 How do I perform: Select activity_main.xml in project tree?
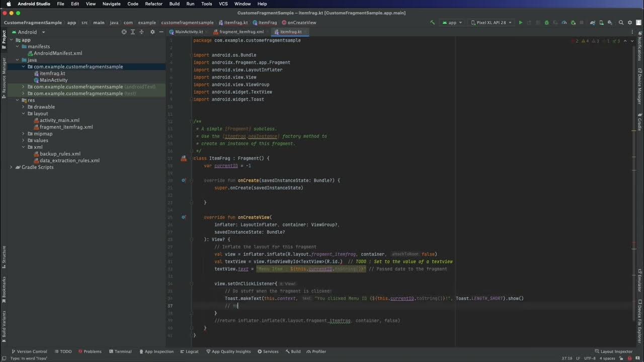pyautogui.click(x=59, y=120)
